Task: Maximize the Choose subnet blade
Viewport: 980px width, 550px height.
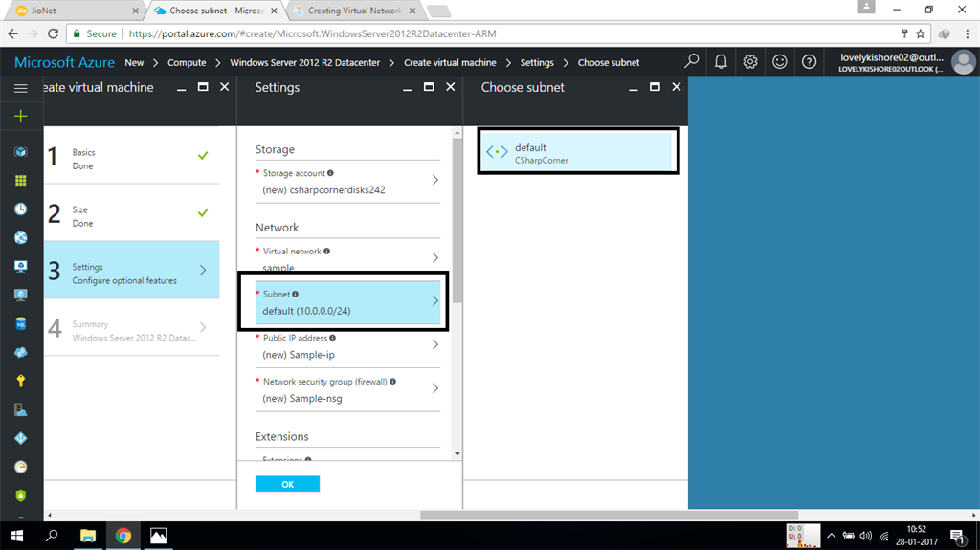Action: coord(655,87)
